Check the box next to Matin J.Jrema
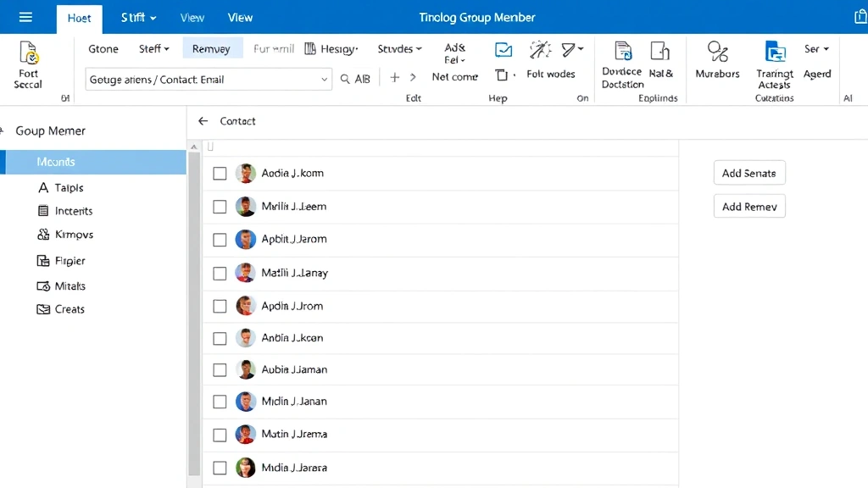The height and width of the screenshot is (488, 868). [220, 434]
